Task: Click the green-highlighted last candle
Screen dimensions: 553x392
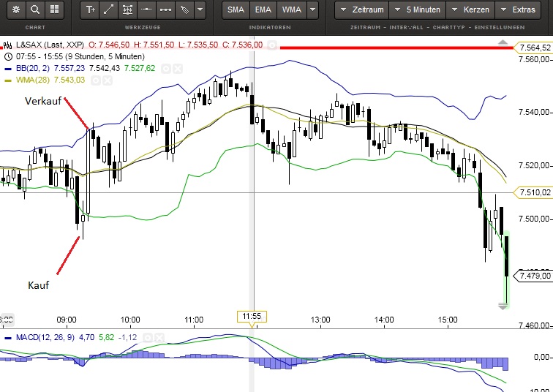Action: pos(506,270)
